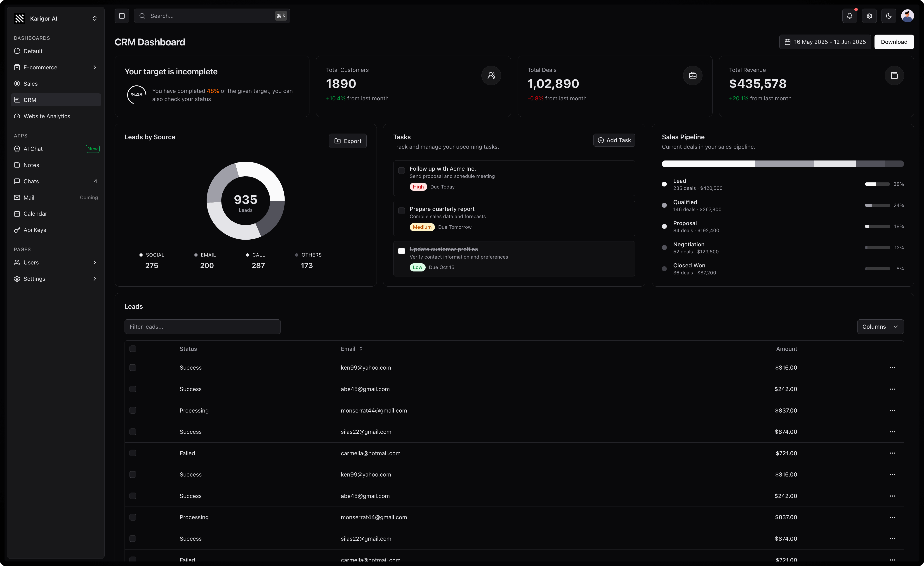This screenshot has height=566, width=924.
Task: Click the Lead stage progress bar
Action: [877, 184]
